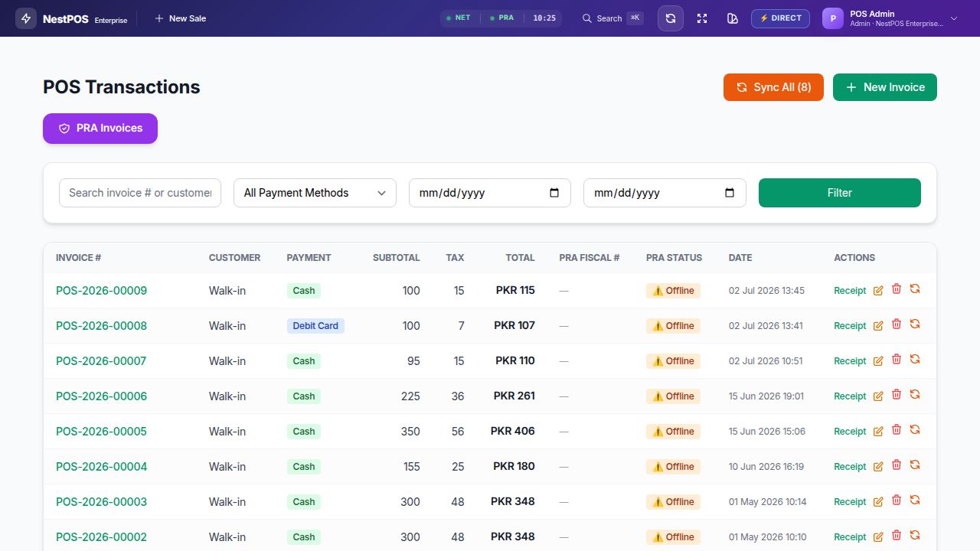View Receipt for POS-2026-00003

click(850, 502)
